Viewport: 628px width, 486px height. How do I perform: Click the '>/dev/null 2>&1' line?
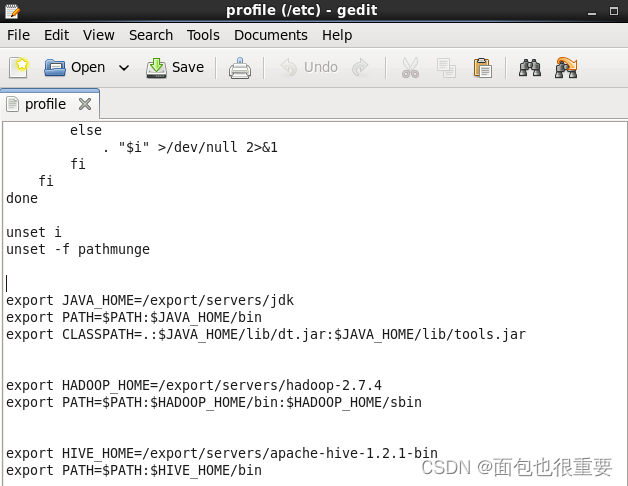pyautogui.click(x=190, y=147)
